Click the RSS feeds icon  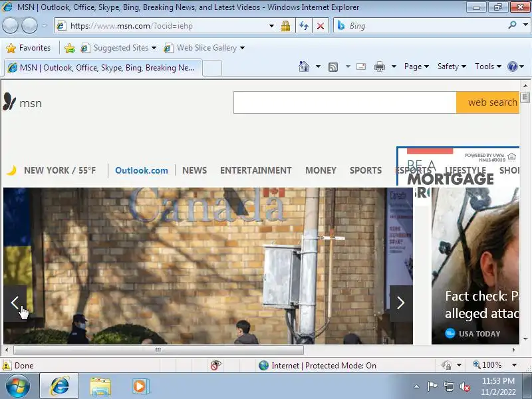pos(333,67)
